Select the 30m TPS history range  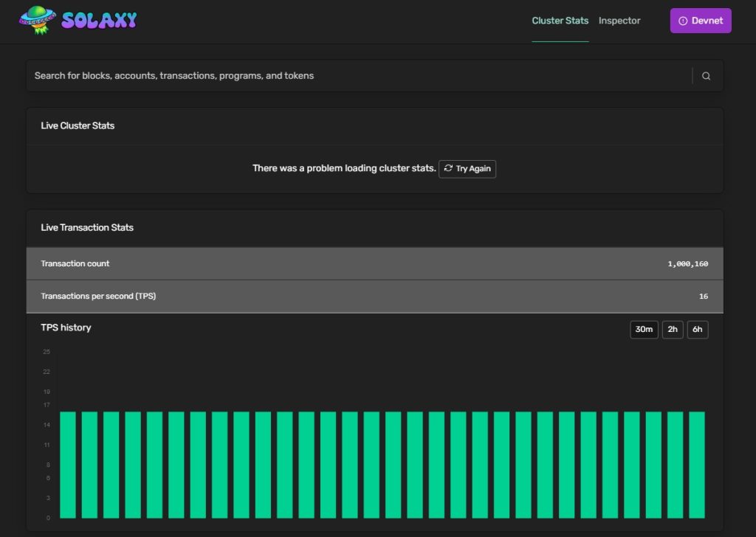pyautogui.click(x=644, y=330)
